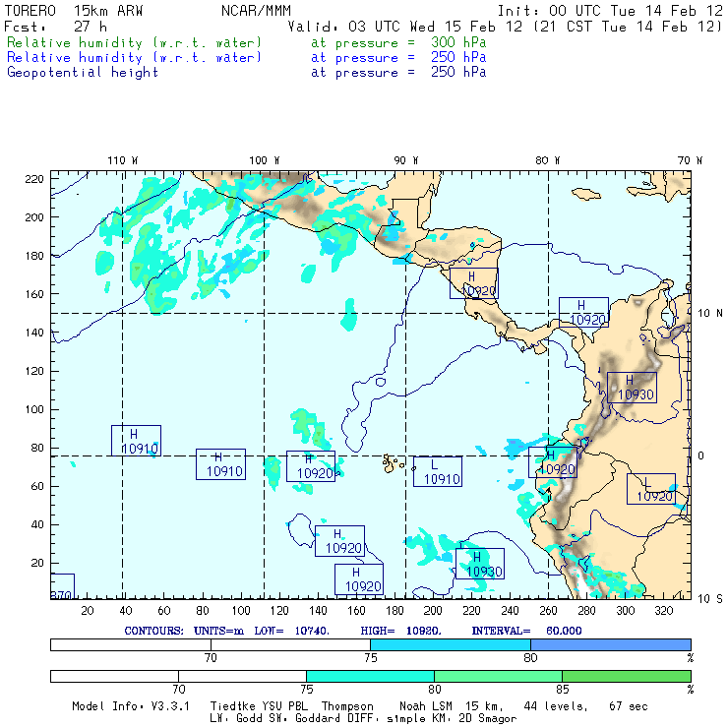Click the '85' label under lower colorbar
This screenshot has width=728, height=728.
tap(563, 689)
